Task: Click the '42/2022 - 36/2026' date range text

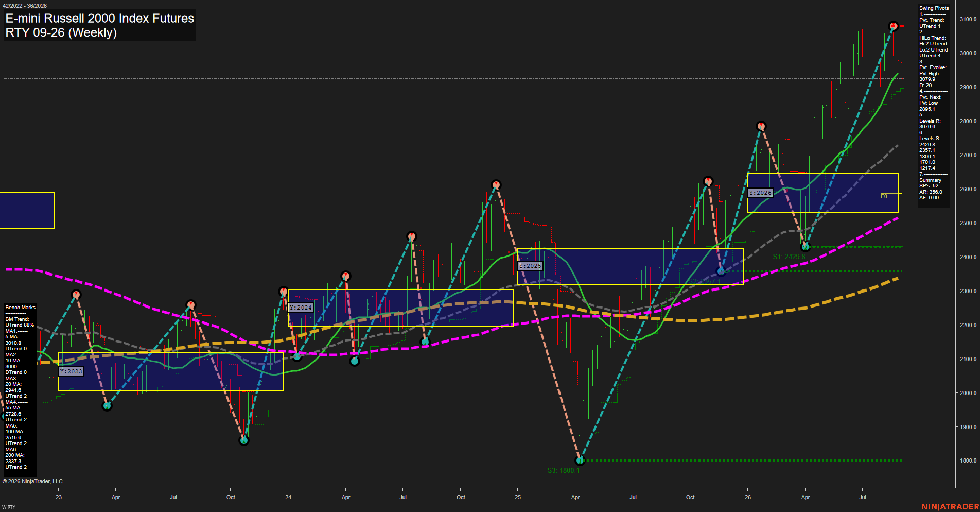Action: [x=24, y=6]
